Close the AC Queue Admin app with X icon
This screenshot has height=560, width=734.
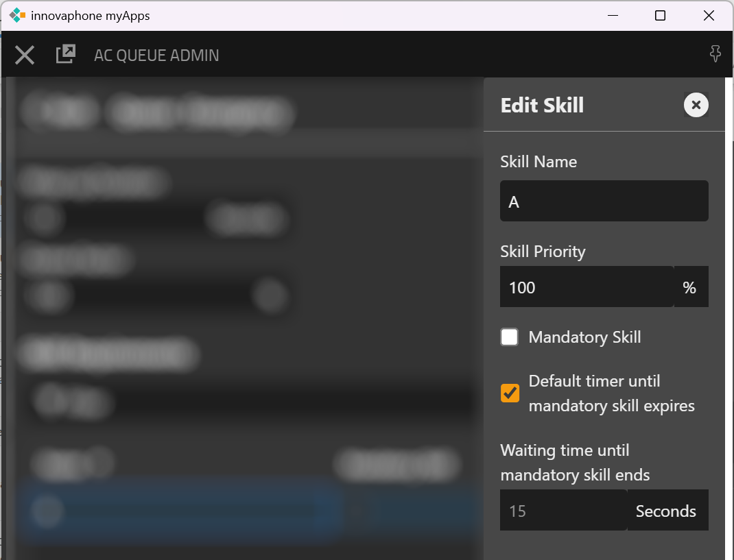[x=25, y=55]
